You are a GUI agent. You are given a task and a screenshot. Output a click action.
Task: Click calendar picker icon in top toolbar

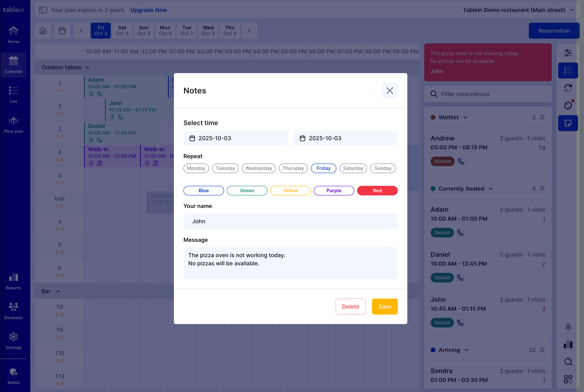click(x=62, y=31)
